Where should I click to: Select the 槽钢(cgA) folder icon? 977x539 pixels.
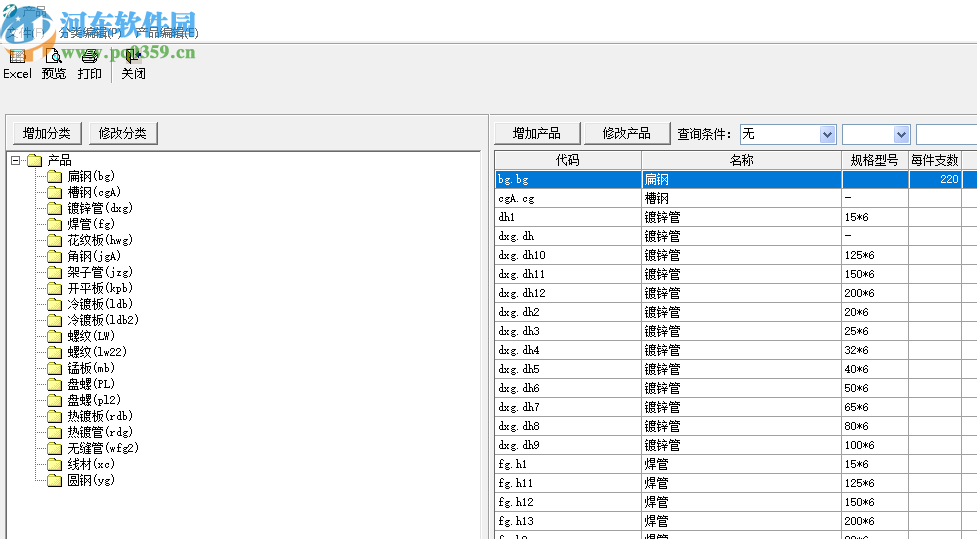tap(55, 193)
